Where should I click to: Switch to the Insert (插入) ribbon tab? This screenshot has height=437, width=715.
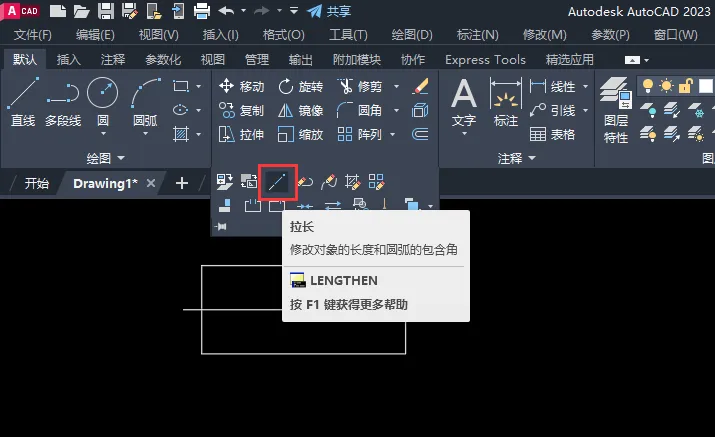coord(68,59)
